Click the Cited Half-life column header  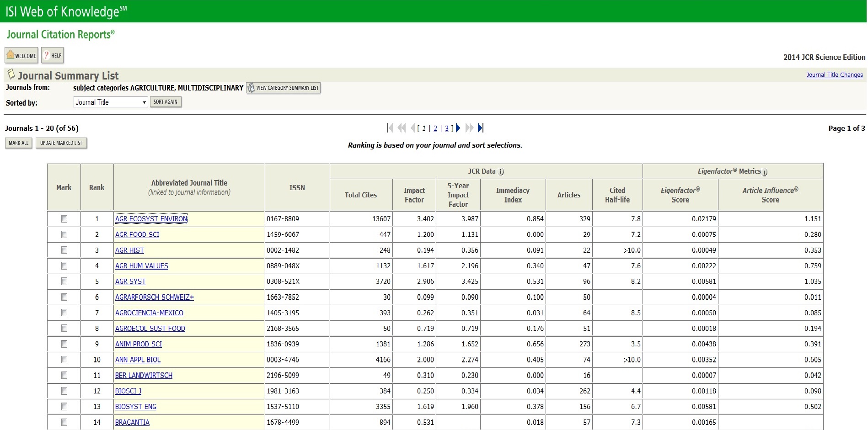tap(617, 195)
